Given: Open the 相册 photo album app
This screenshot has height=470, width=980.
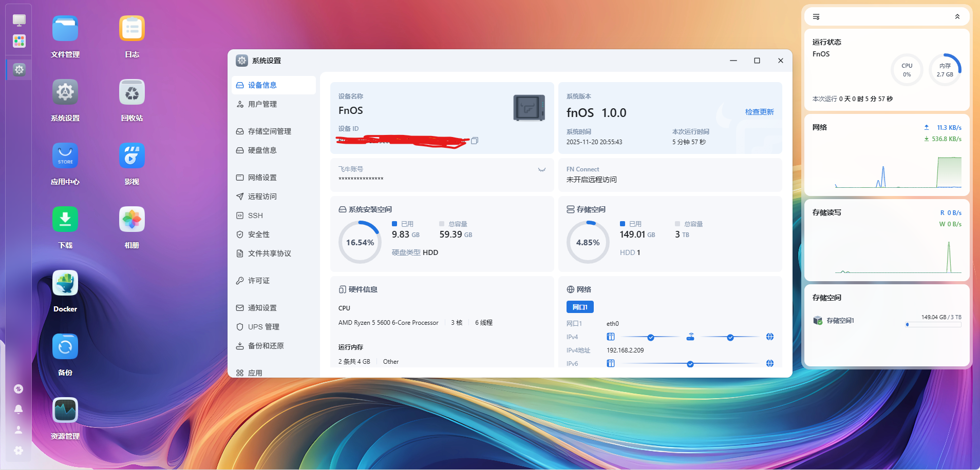Looking at the screenshot, I should (x=131, y=219).
